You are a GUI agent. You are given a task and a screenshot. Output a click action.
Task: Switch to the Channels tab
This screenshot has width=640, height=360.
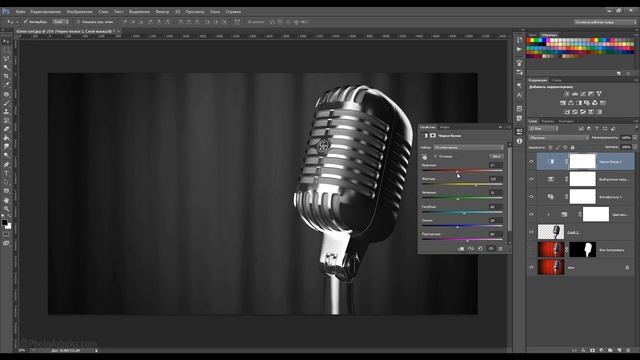(548, 121)
